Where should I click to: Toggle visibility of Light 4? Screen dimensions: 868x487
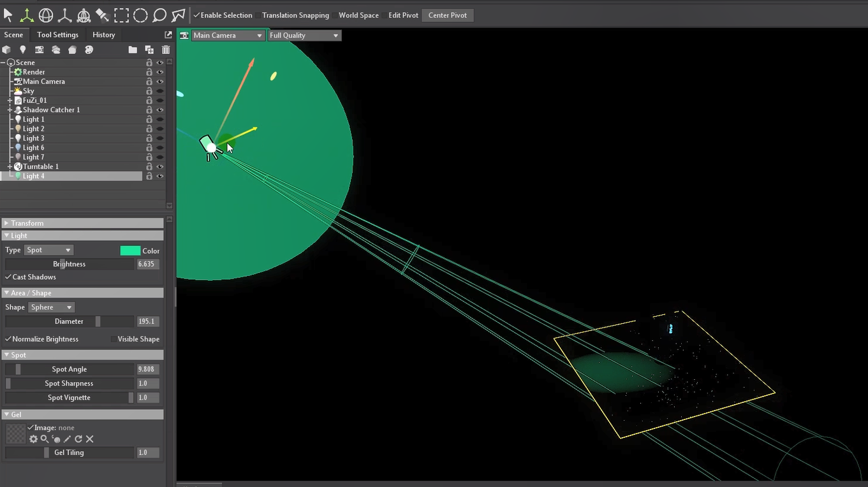point(160,176)
